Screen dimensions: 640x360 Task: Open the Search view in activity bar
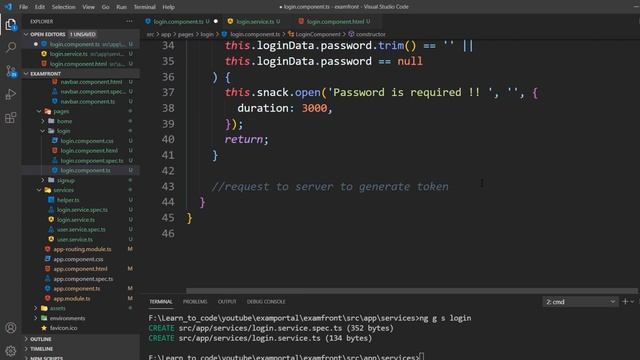click(11, 47)
